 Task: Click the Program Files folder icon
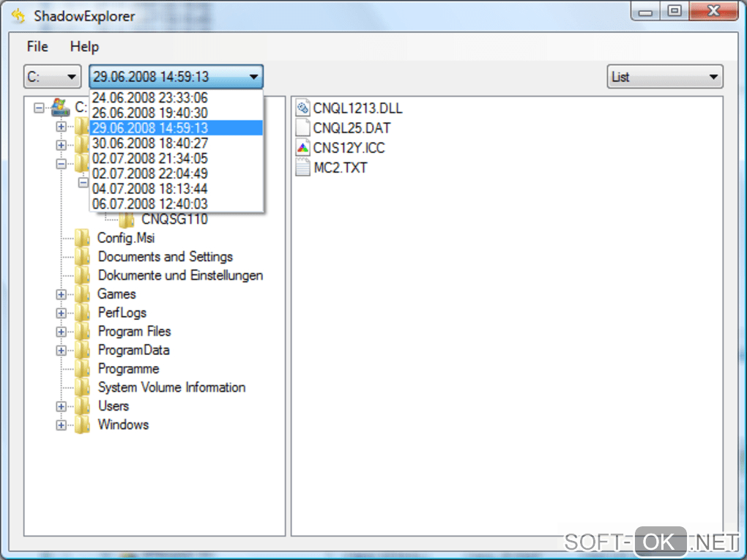tap(83, 331)
